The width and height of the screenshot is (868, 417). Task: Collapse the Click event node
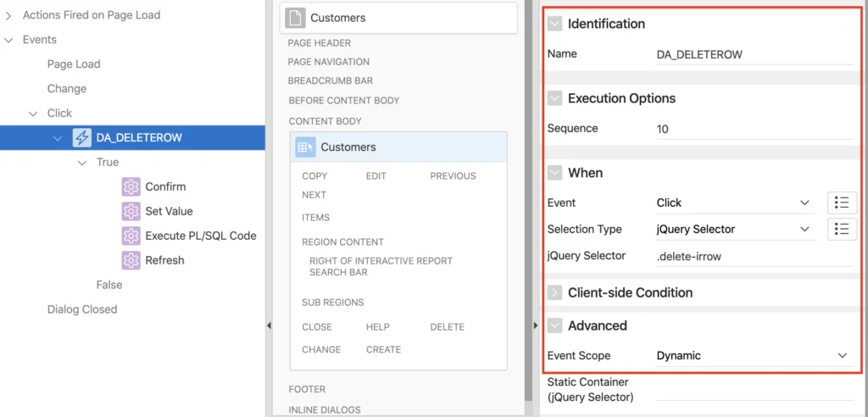click(33, 114)
